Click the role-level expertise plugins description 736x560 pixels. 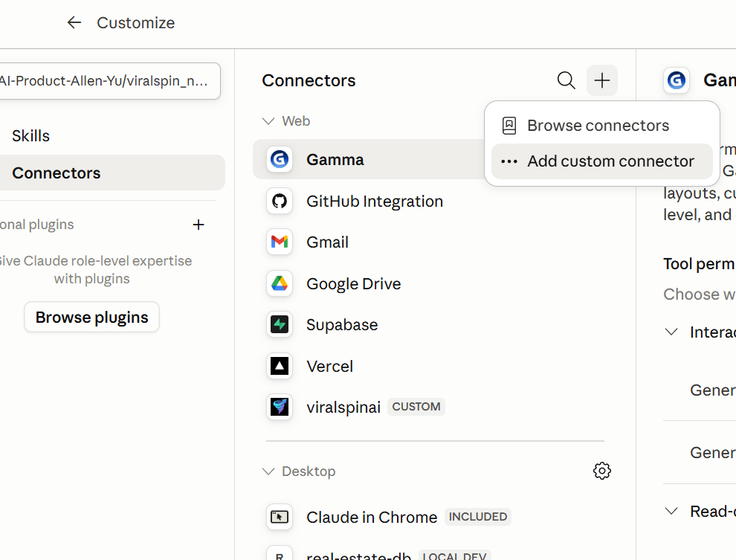95,269
